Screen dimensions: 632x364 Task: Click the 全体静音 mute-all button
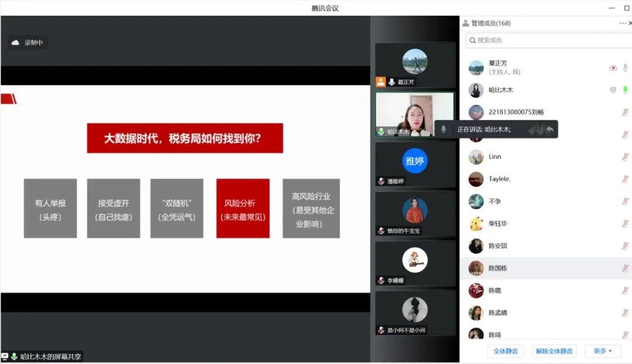click(x=506, y=351)
